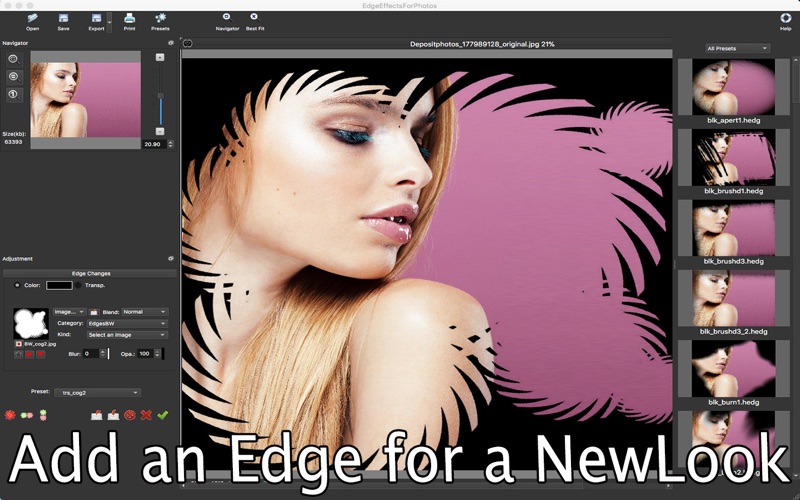
Task: Click the Opacity stepper arrows
Action: pyautogui.click(x=157, y=354)
